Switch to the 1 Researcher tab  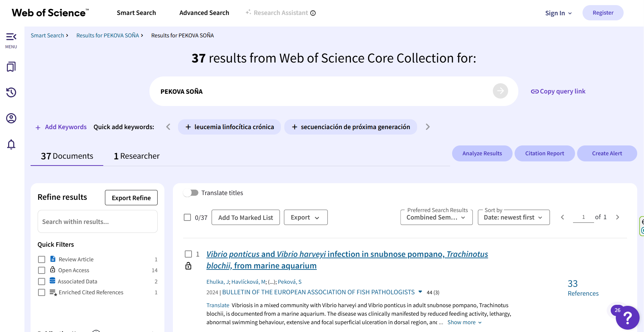[x=137, y=156]
